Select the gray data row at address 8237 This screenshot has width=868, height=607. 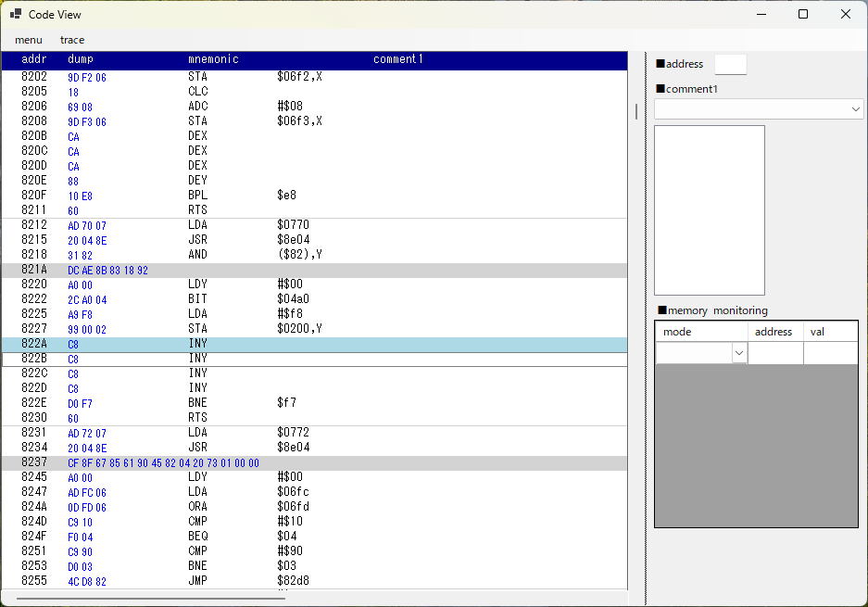tap(278, 462)
